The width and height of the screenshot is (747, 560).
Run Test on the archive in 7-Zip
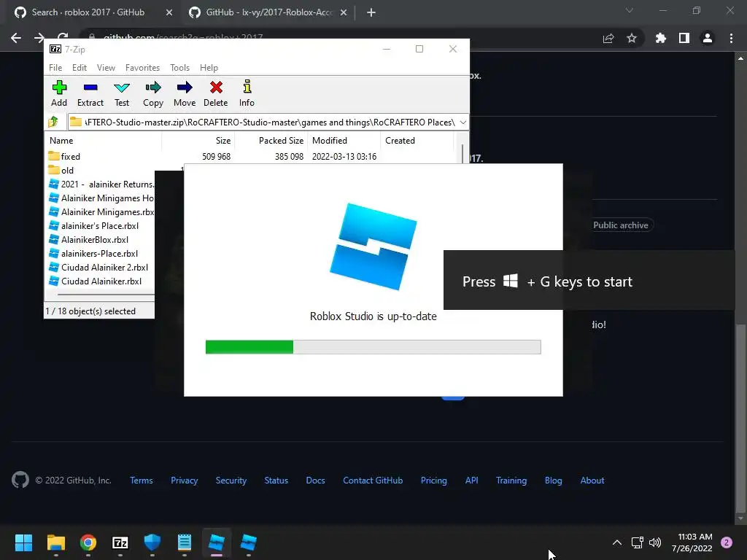(122, 93)
